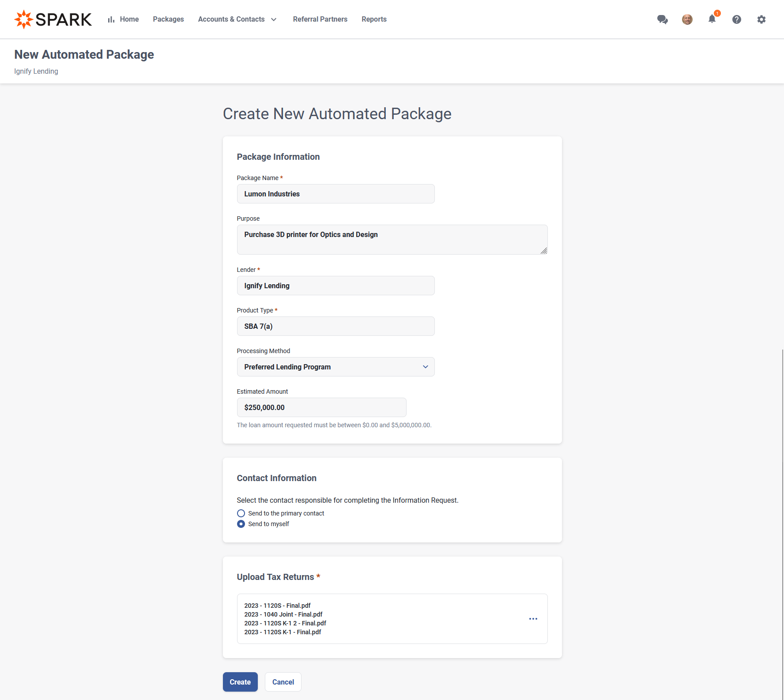Click the Contact Information heading

point(276,478)
